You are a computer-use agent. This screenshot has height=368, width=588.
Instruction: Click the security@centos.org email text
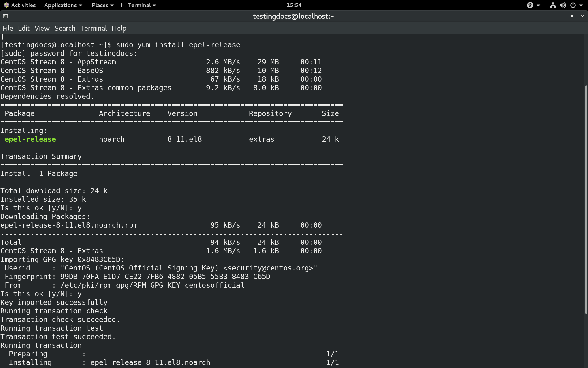point(270,268)
